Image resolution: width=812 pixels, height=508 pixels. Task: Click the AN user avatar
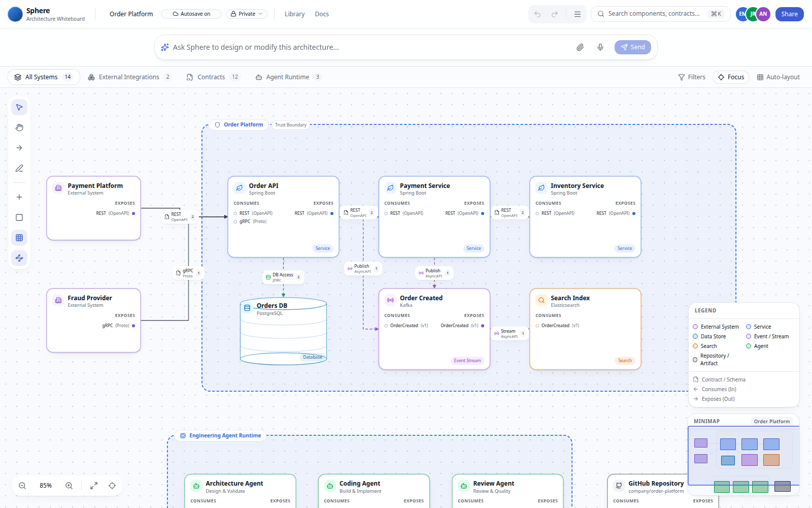point(763,14)
